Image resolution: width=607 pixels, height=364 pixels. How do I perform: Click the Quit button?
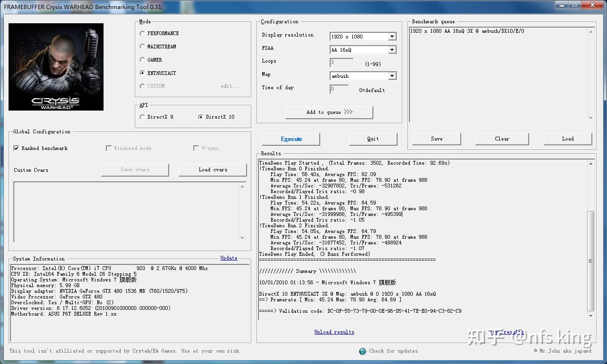pos(373,139)
